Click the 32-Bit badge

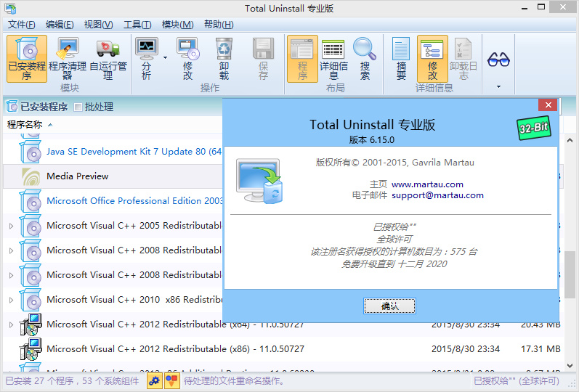tap(533, 128)
